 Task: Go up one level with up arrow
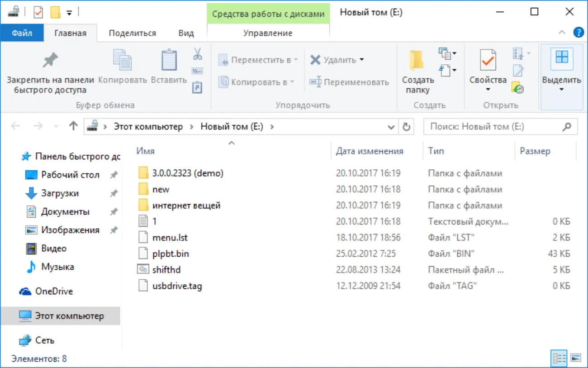(73, 127)
